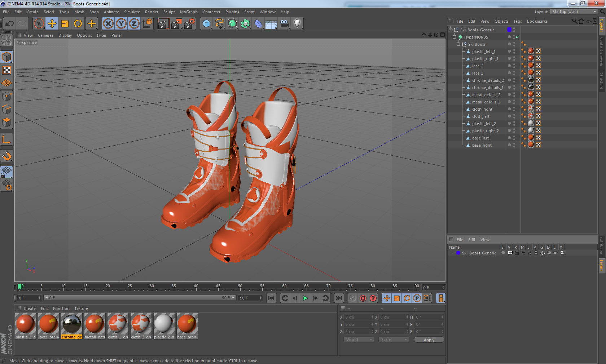
Task: Add a floor environment object icon
Action: coord(271,24)
